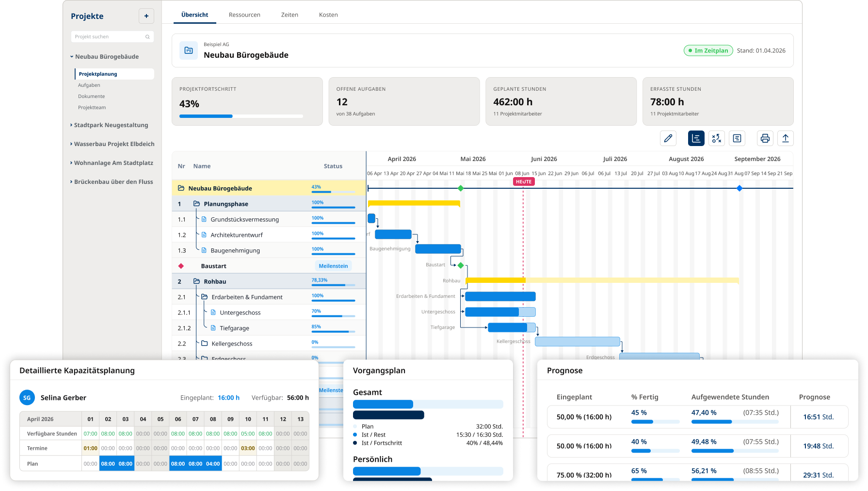The image size is (868, 491).
Task: Open Aufgaben in the sidebar
Action: pyautogui.click(x=89, y=85)
